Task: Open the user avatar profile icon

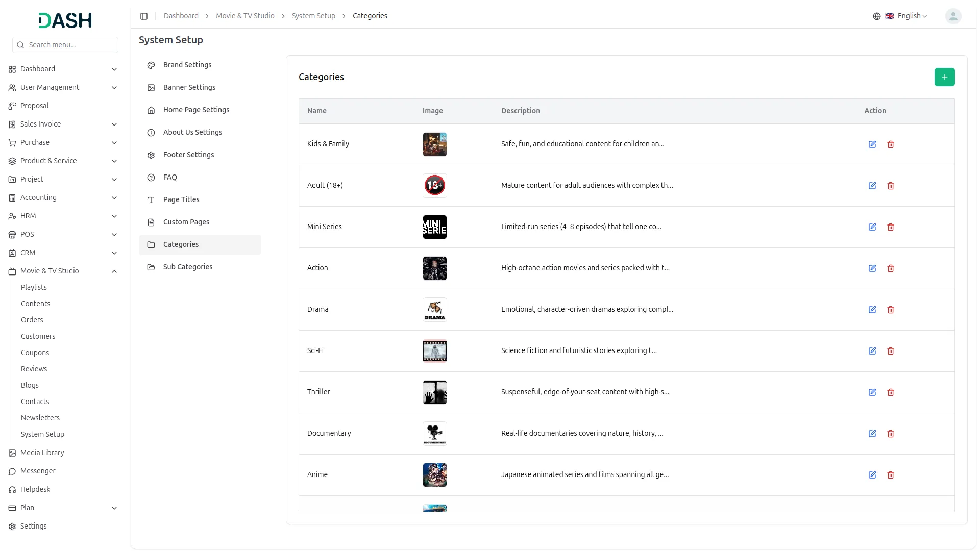Action: 953,16
